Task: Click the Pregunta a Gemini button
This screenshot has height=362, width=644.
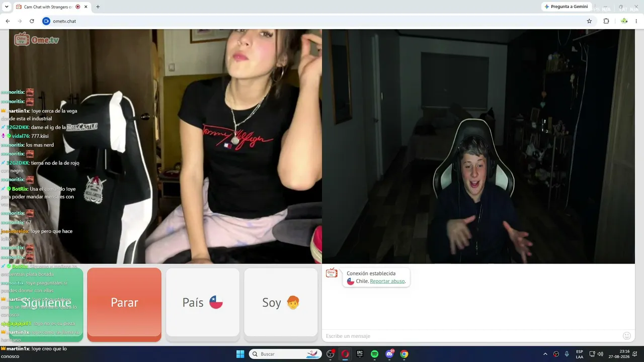Action: [x=566, y=7]
